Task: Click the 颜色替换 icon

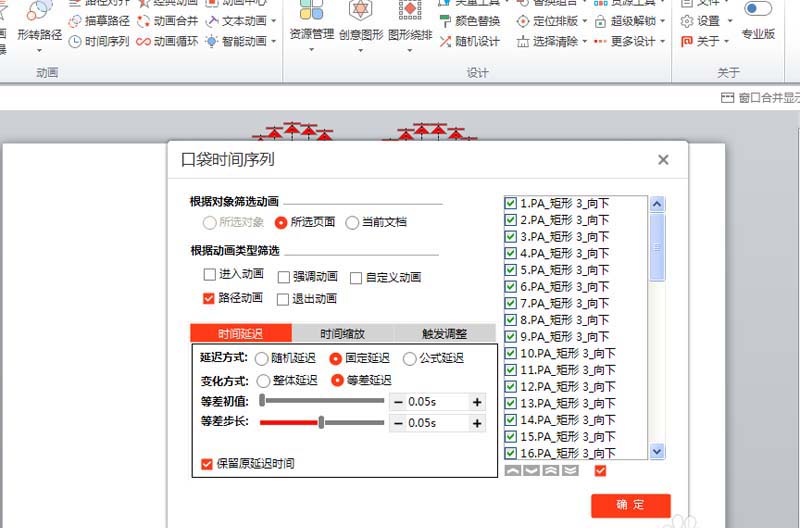Action: pos(445,21)
